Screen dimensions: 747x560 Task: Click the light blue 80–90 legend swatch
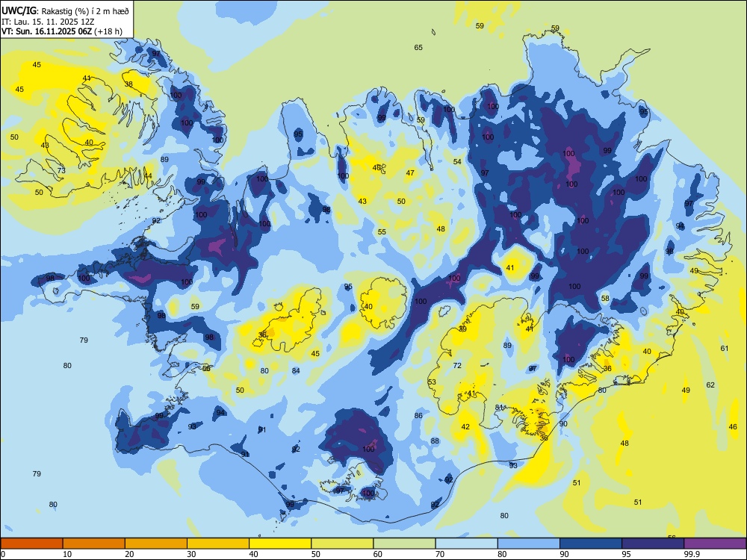coord(529,544)
